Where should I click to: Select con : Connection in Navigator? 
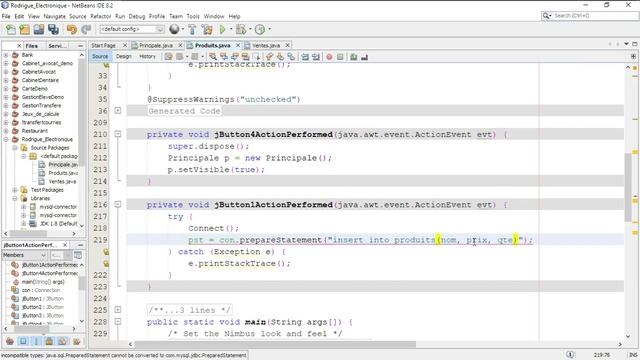coord(41,290)
